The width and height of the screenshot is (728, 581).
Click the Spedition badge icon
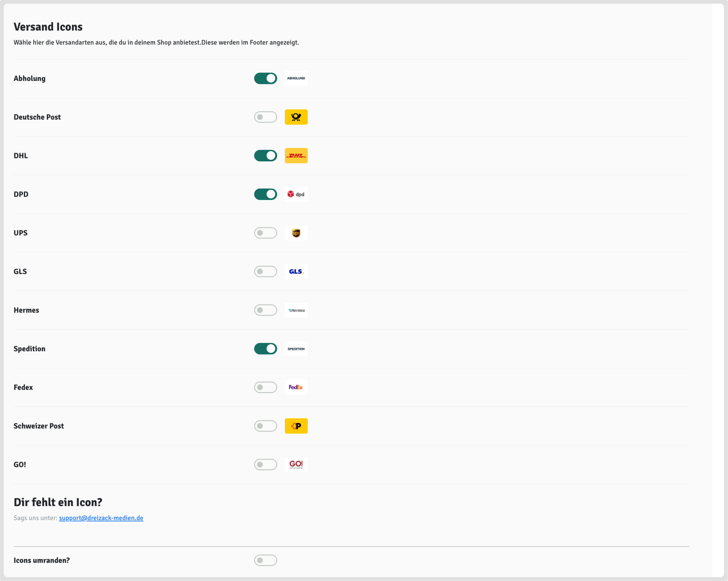click(x=296, y=349)
